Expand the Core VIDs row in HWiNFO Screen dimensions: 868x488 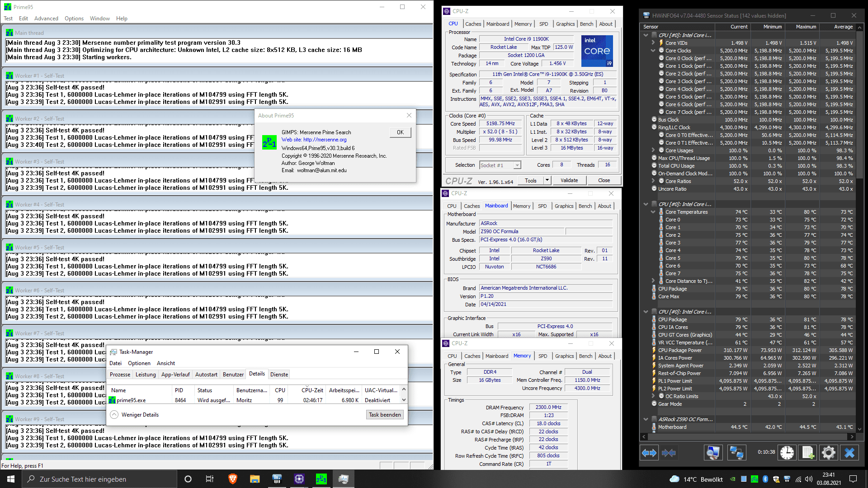point(653,43)
